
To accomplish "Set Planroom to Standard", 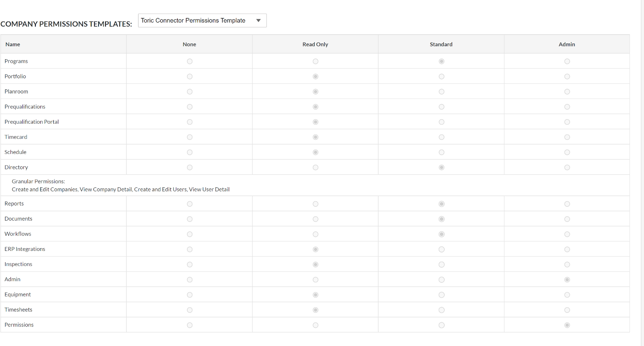I will pos(442,91).
